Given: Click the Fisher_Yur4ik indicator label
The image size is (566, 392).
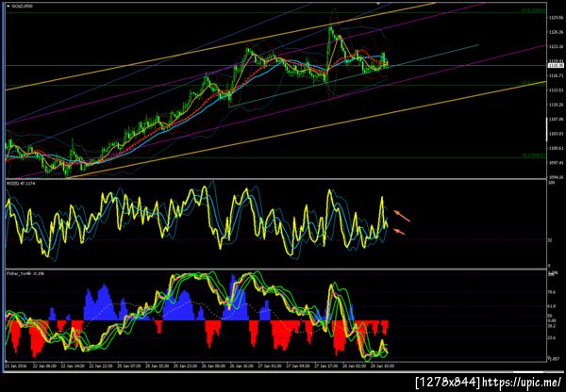Looking at the screenshot, I should click(25, 273).
